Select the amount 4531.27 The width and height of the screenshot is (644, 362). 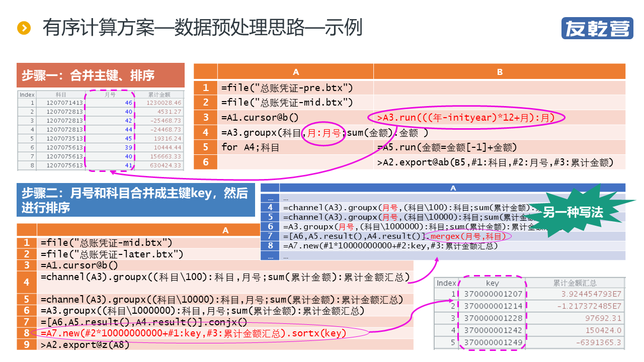(x=169, y=112)
